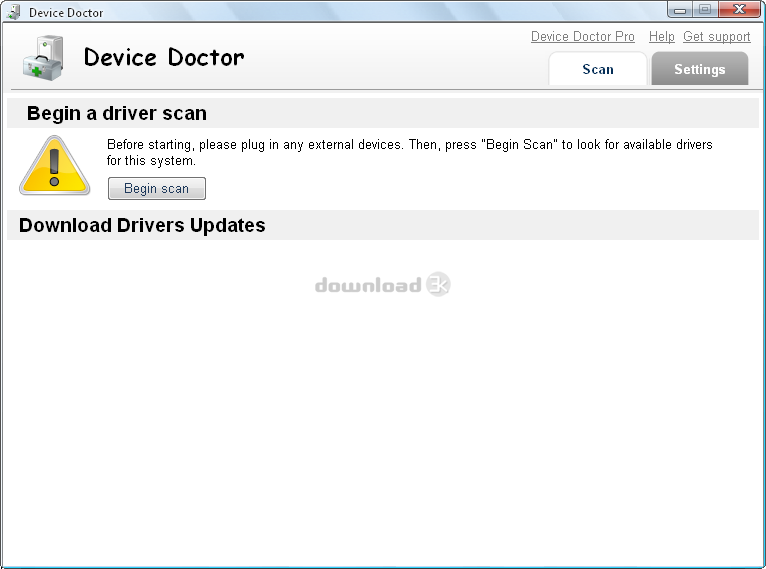
Task: Open the Device Doctor Pro link
Action: pyautogui.click(x=582, y=37)
